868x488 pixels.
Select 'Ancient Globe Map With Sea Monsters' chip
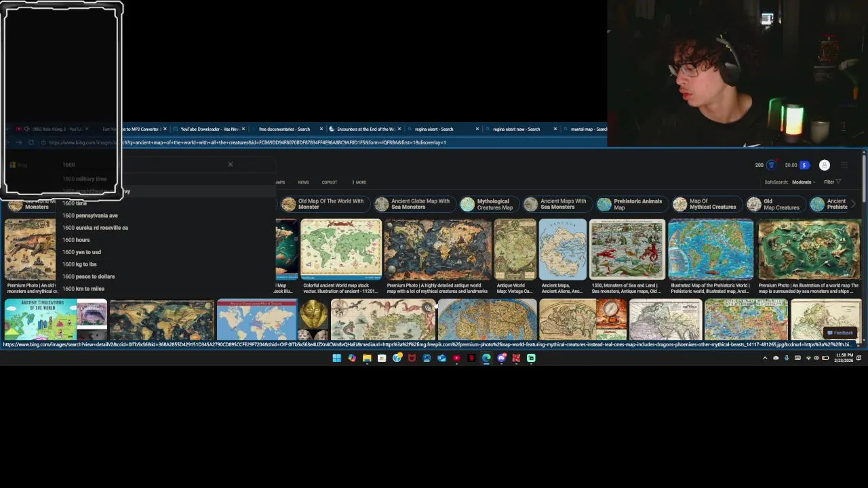tap(414, 204)
